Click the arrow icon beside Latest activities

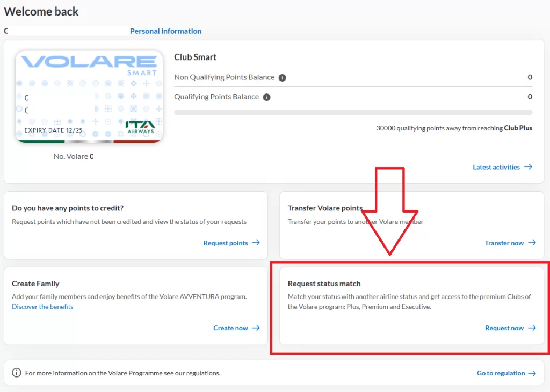point(529,167)
